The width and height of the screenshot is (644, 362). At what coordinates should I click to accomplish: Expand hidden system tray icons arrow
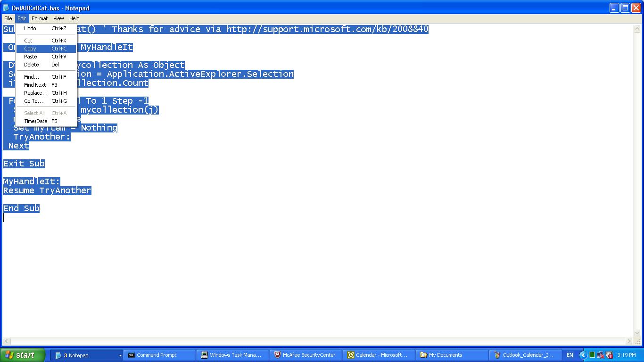click(583, 355)
